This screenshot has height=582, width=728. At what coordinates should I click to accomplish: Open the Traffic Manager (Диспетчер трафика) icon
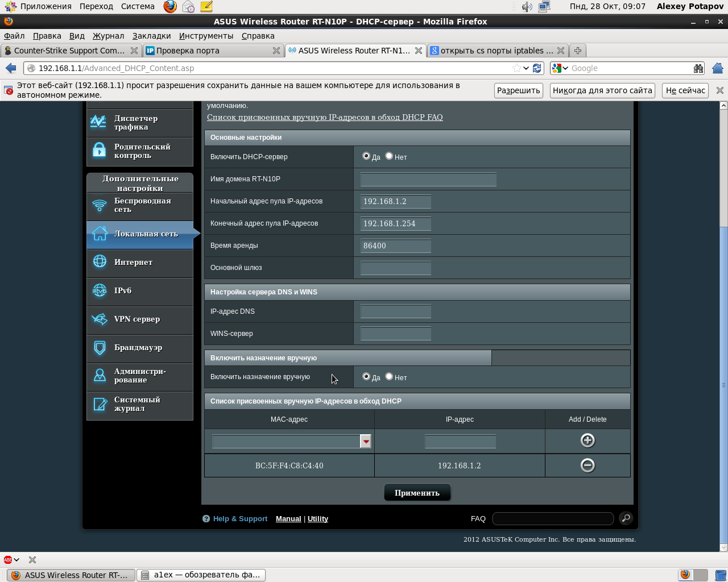point(98,122)
